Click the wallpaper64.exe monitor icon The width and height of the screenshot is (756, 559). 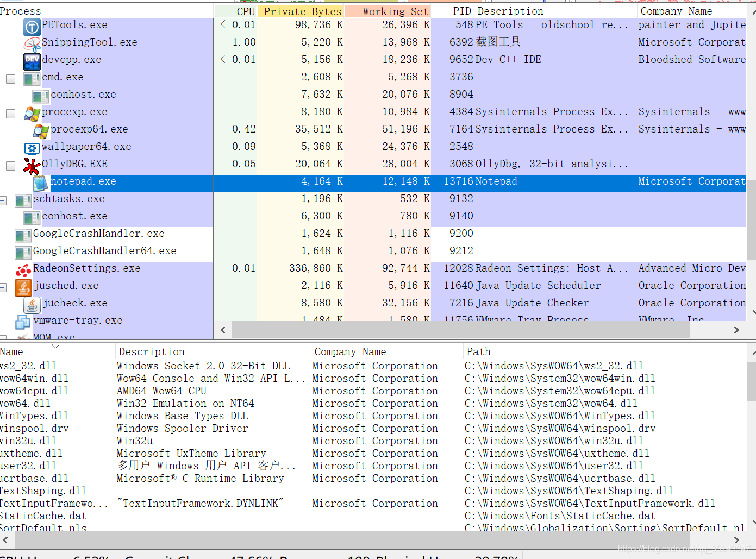coord(32,148)
